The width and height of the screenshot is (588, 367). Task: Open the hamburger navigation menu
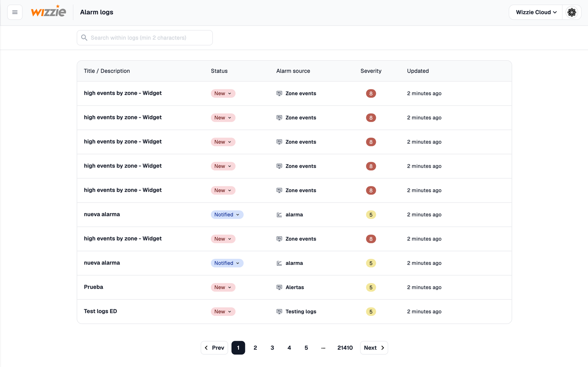[x=15, y=12]
